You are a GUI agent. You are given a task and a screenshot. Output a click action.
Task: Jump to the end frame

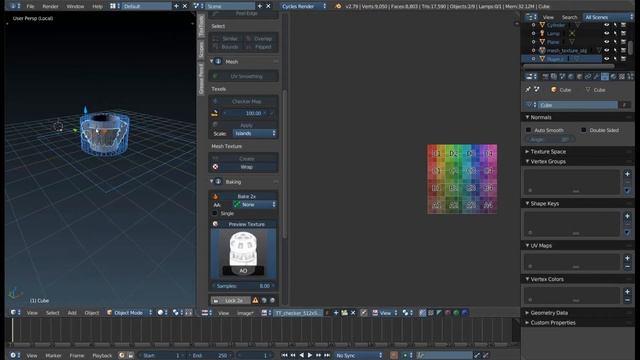click(x=327, y=356)
